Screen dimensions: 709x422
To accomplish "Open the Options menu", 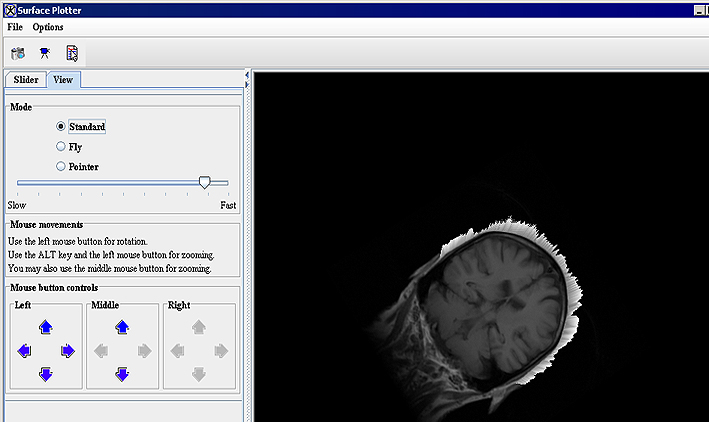I will [x=47, y=27].
